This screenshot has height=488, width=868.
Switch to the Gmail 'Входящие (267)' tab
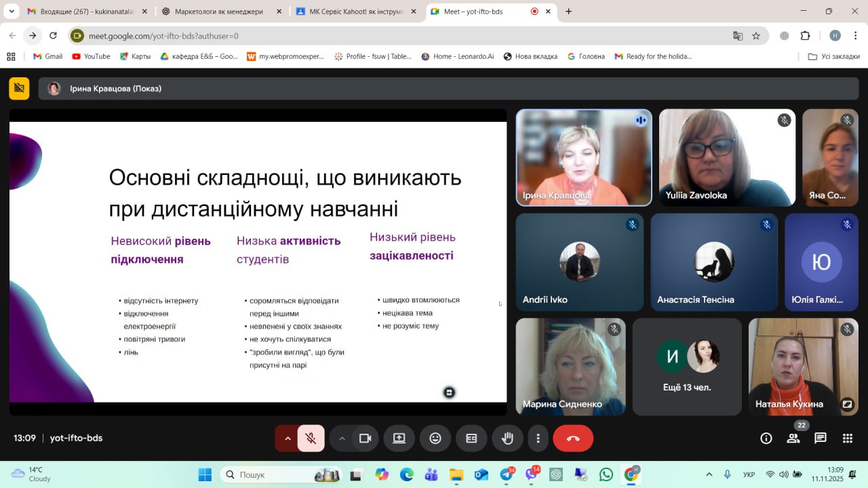point(87,12)
